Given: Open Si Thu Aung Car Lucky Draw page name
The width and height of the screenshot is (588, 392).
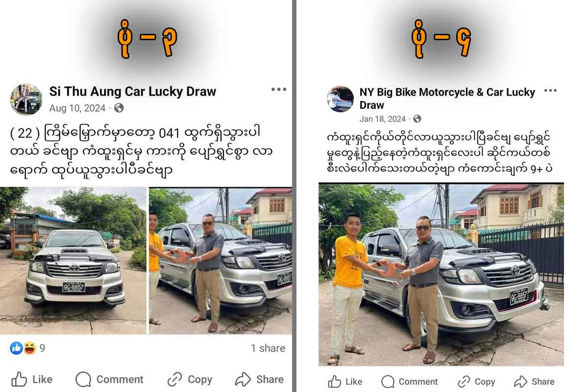Looking at the screenshot, I should coord(133,92).
